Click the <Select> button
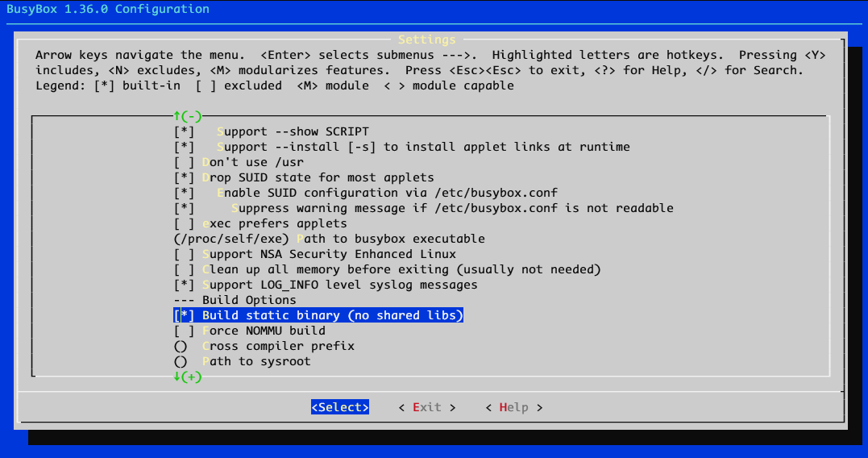This screenshot has width=868, height=458. tap(340, 407)
